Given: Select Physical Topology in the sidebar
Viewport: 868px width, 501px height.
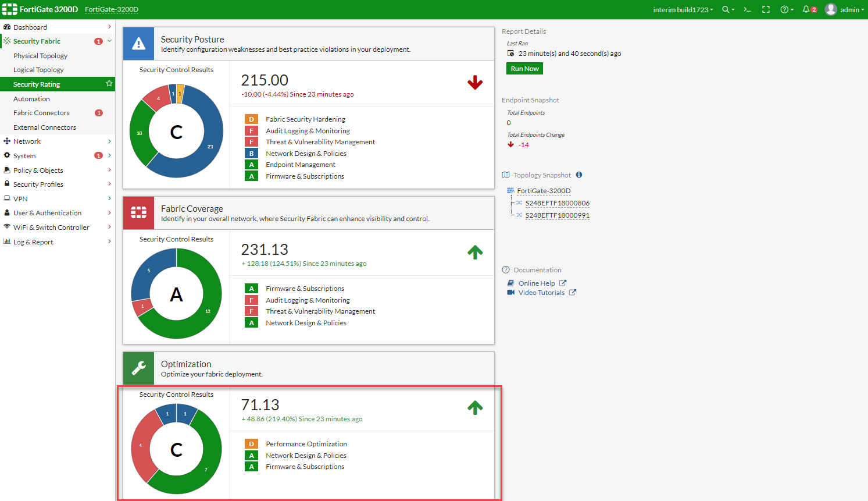Looking at the screenshot, I should pos(40,55).
